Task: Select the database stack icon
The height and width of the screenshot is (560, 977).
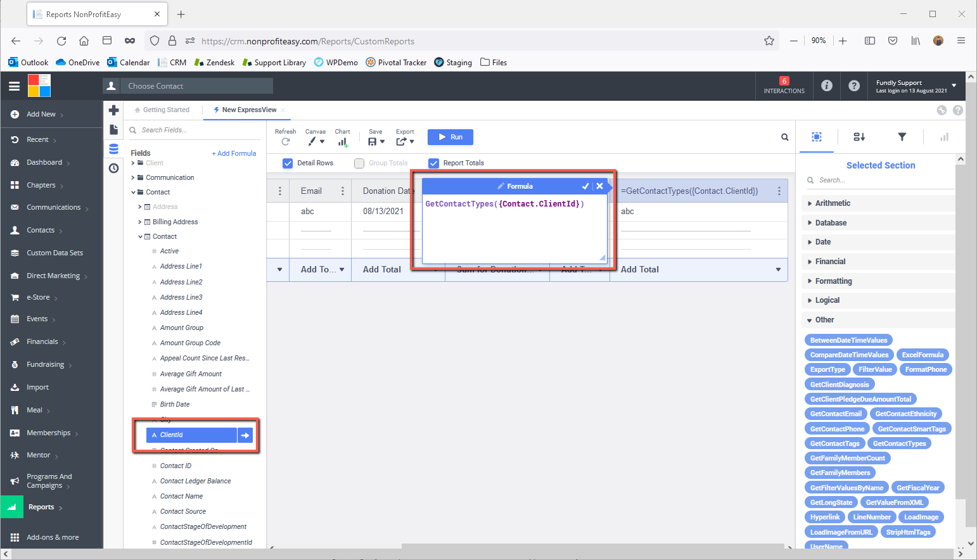Action: point(114,149)
